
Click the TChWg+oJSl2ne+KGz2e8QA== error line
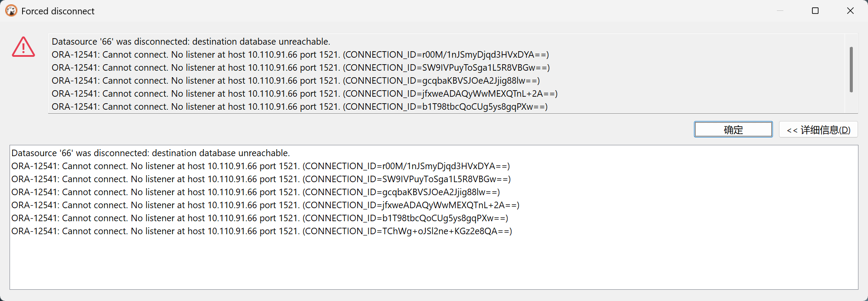[262, 231]
